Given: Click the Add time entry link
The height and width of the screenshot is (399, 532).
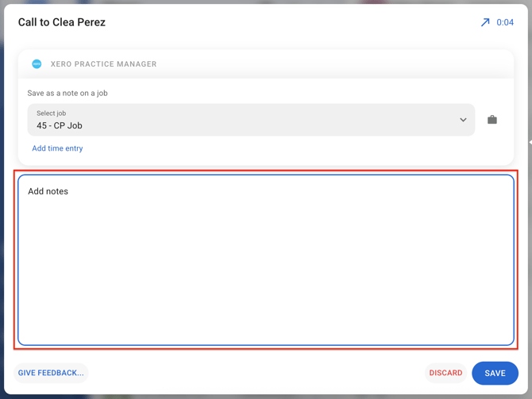Looking at the screenshot, I should [57, 148].
